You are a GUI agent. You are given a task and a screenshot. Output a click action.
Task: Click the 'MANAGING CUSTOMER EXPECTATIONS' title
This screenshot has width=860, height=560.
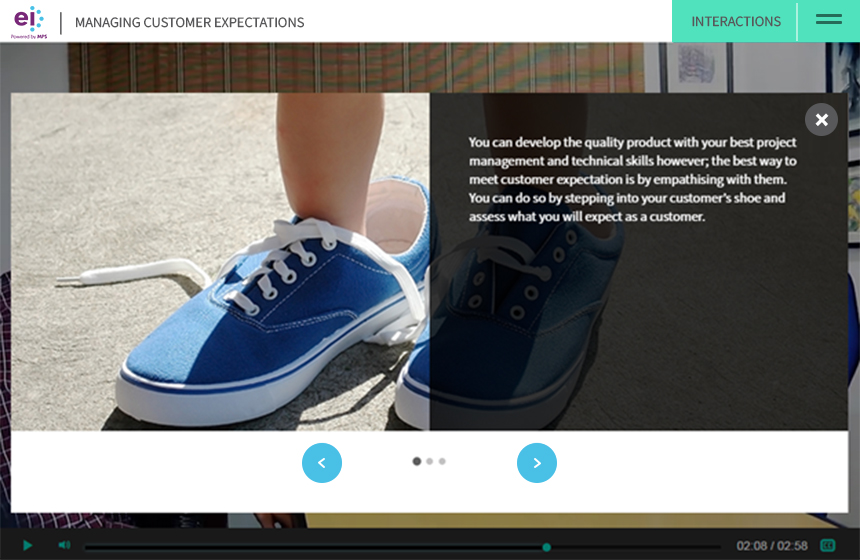click(x=189, y=22)
